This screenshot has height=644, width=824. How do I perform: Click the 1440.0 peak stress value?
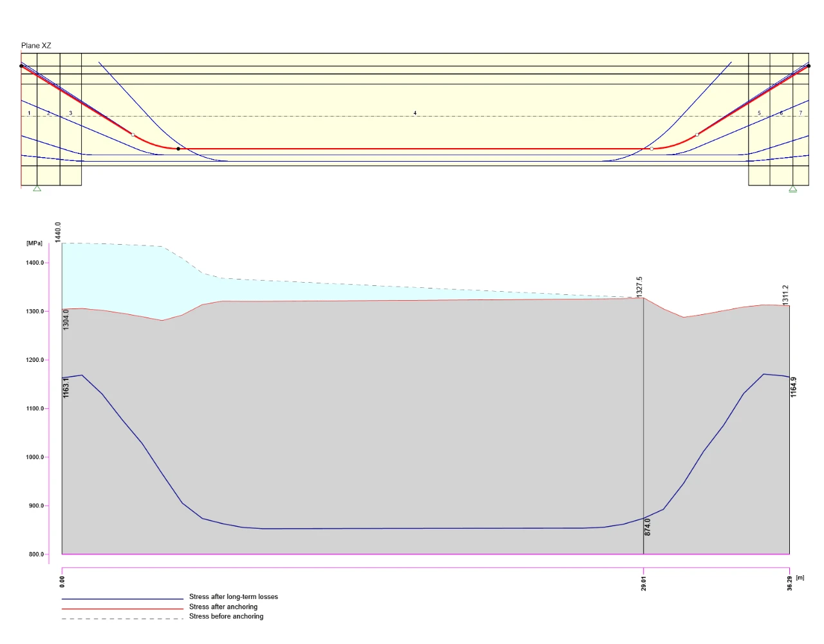point(58,232)
